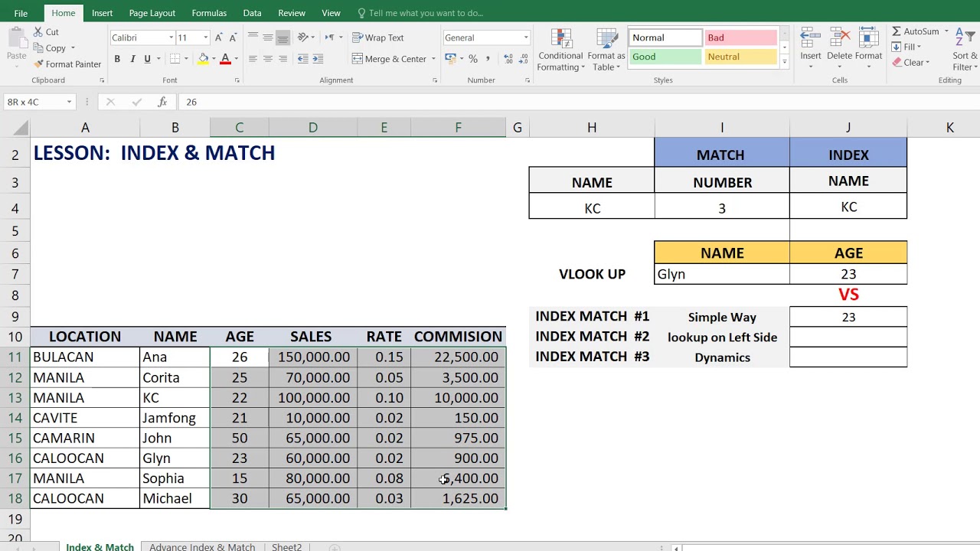The width and height of the screenshot is (980, 551).
Task: Click the Conditional Formatting icon
Action: (x=560, y=40)
